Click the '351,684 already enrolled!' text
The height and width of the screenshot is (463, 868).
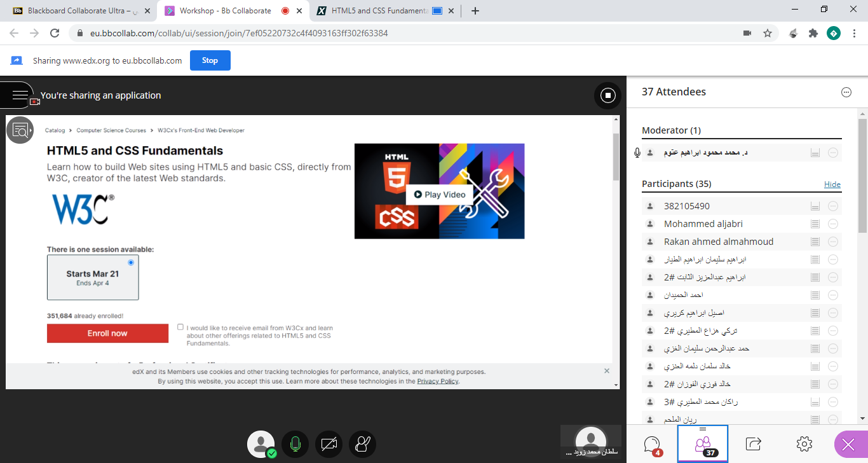[x=85, y=315]
